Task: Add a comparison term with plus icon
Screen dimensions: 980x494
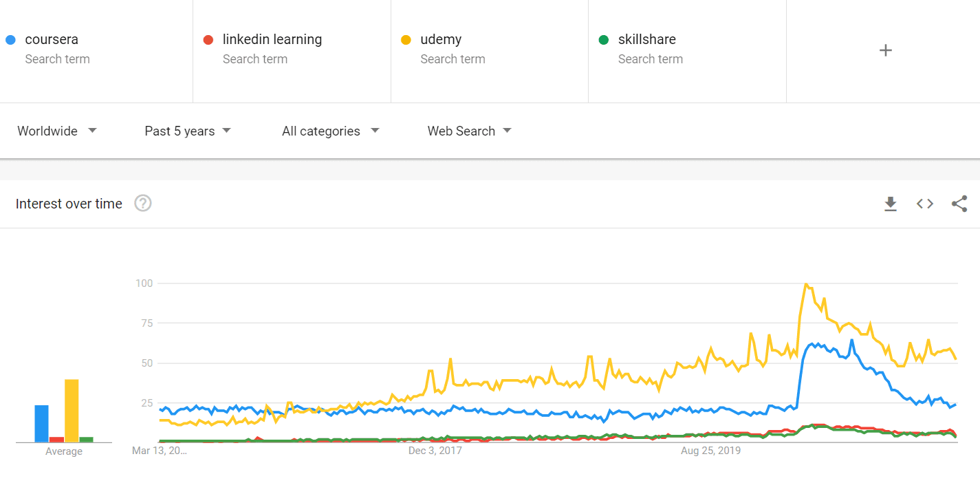Action: coord(886,50)
